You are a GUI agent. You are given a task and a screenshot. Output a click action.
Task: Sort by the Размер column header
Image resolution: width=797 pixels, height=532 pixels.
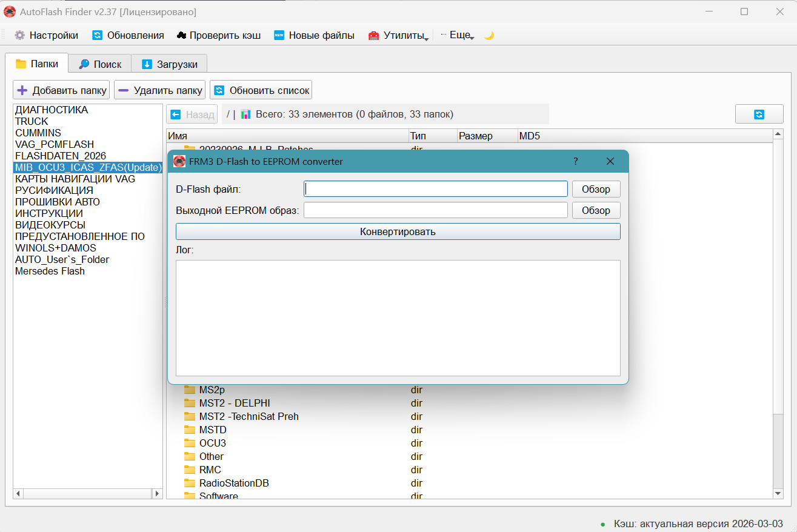(x=487, y=136)
